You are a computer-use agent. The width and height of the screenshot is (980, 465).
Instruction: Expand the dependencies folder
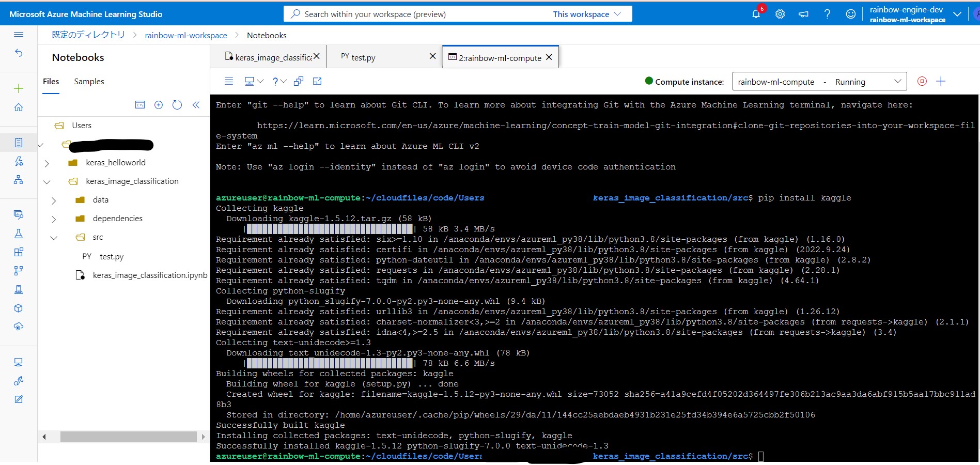pyautogui.click(x=54, y=219)
